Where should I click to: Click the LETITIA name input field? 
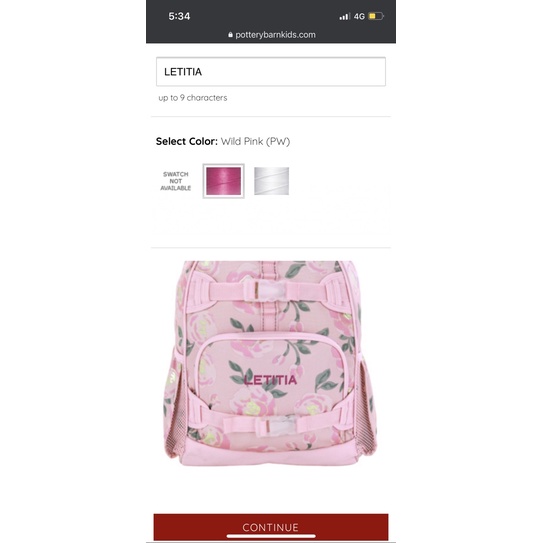click(271, 72)
